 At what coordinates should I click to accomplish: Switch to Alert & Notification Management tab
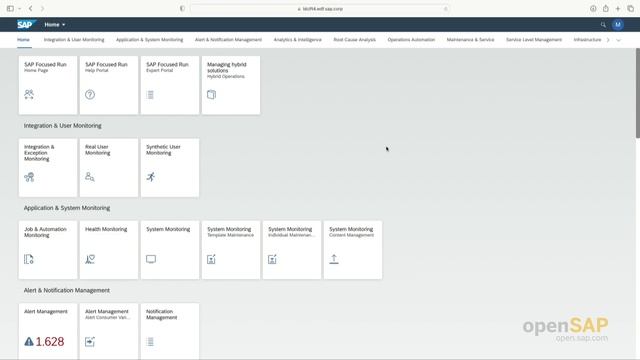click(x=228, y=40)
